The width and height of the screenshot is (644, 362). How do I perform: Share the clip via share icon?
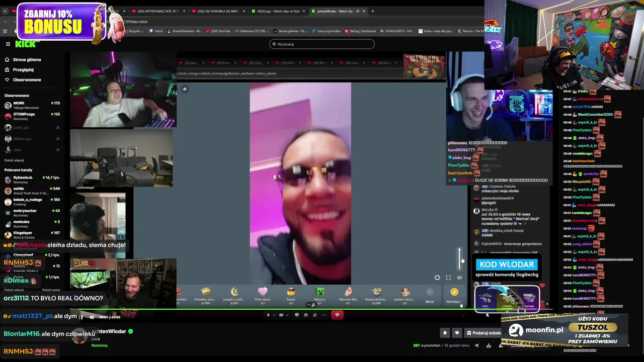click(x=476, y=345)
